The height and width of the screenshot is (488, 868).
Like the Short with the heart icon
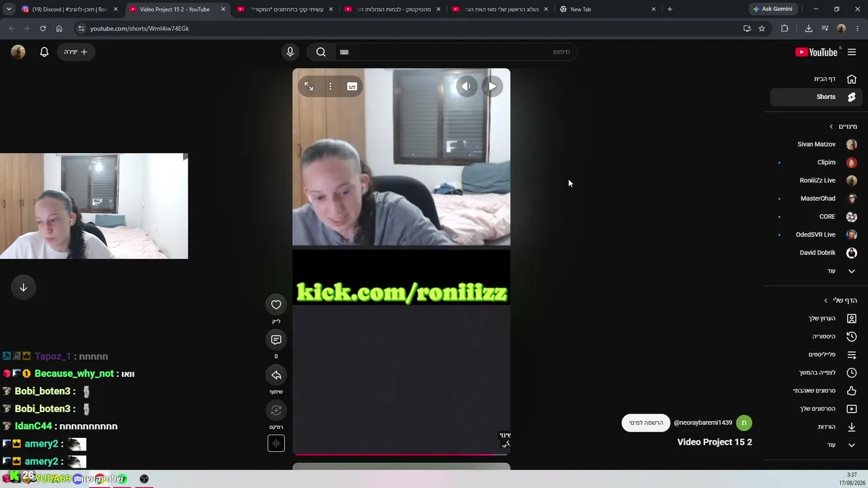tap(276, 304)
